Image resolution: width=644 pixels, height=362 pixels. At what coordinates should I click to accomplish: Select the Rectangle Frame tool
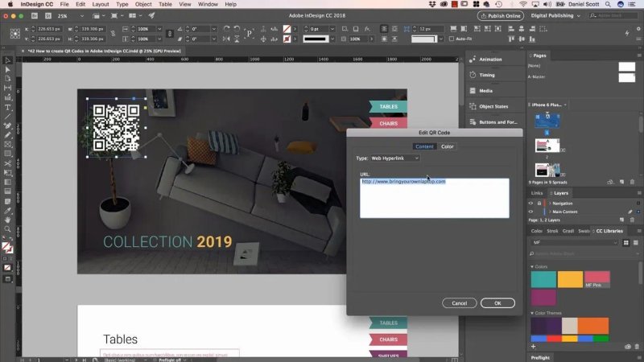click(x=7, y=145)
